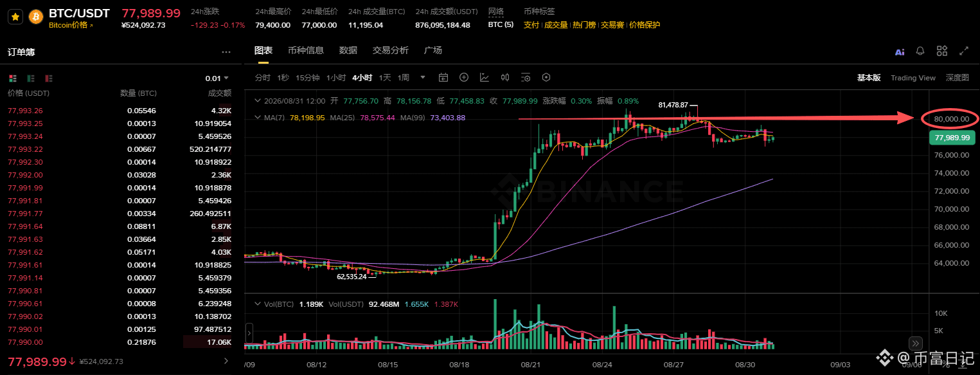Select ask price 77,993.26 row
Viewport: 980px width, 375px height.
point(120,111)
